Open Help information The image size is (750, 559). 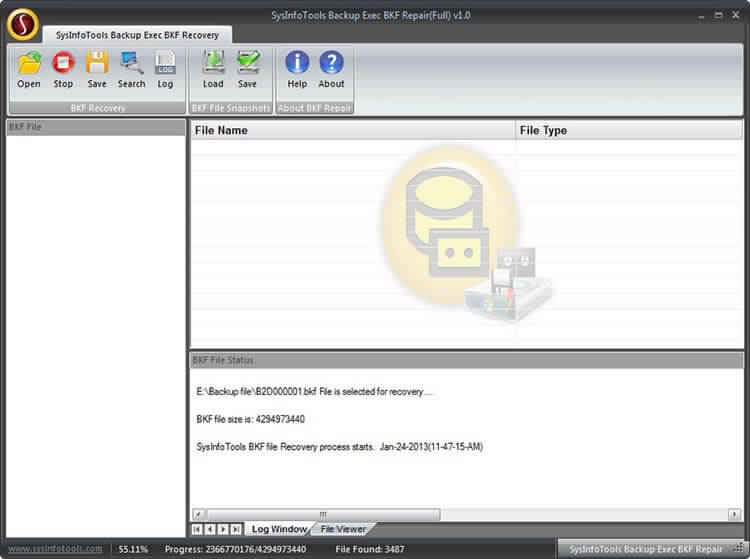click(297, 70)
